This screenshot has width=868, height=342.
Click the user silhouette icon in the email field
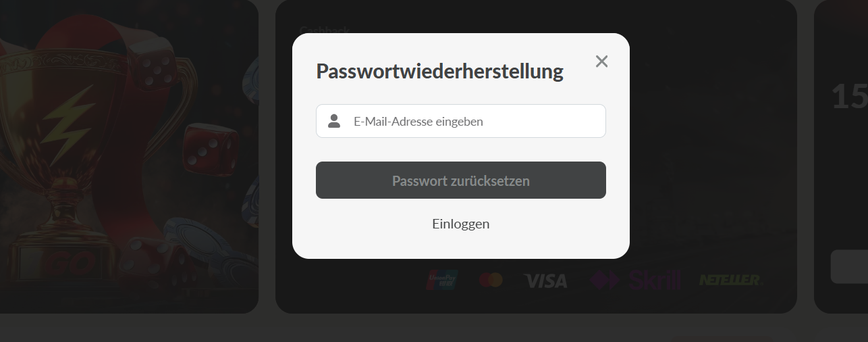tap(334, 121)
